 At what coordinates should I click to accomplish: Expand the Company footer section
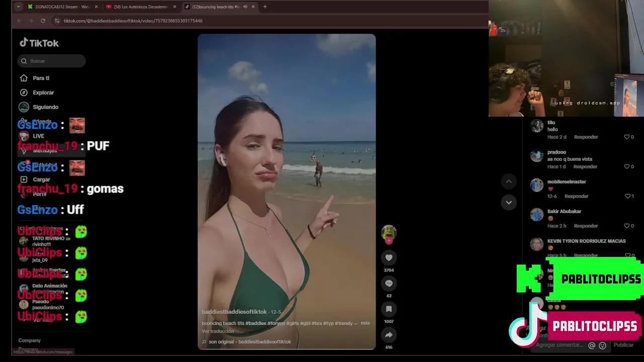pos(29,340)
